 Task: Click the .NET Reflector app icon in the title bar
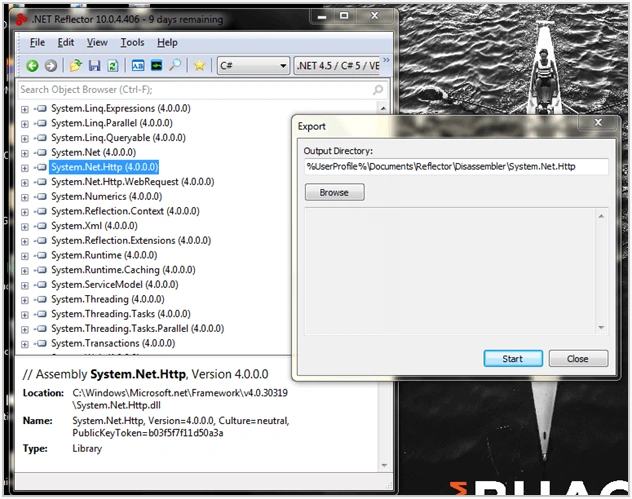21,19
